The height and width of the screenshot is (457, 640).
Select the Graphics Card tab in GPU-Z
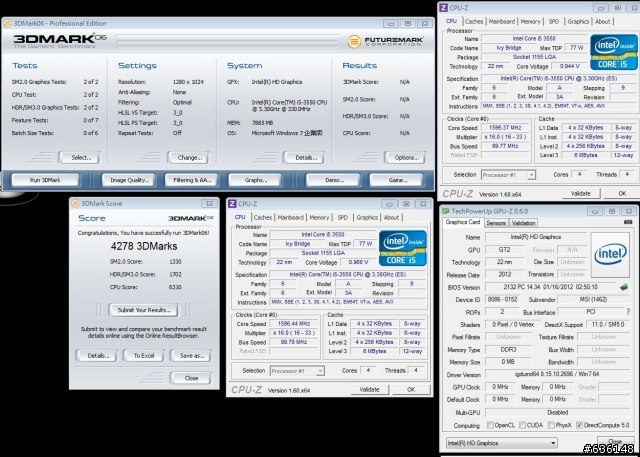tap(463, 222)
